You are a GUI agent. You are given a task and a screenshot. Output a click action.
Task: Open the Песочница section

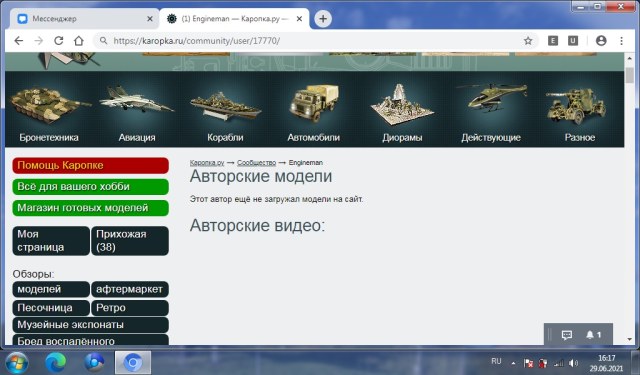pos(51,308)
